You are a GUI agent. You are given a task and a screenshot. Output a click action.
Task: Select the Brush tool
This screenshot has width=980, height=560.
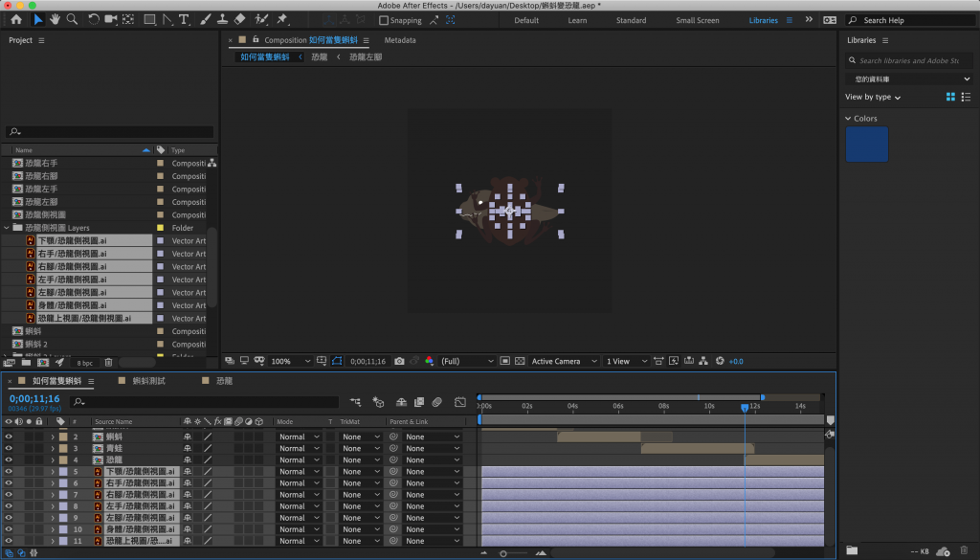tap(205, 19)
